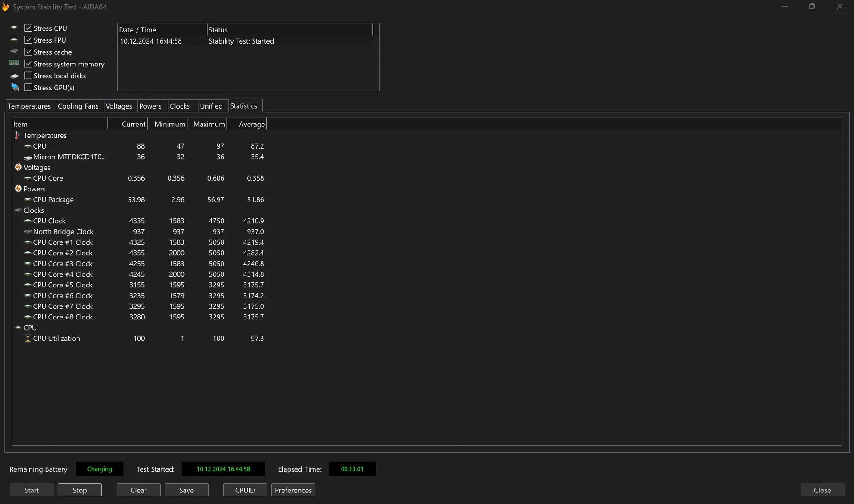
Task: Click the icon beside Stress CPU
Action: pos(14,28)
